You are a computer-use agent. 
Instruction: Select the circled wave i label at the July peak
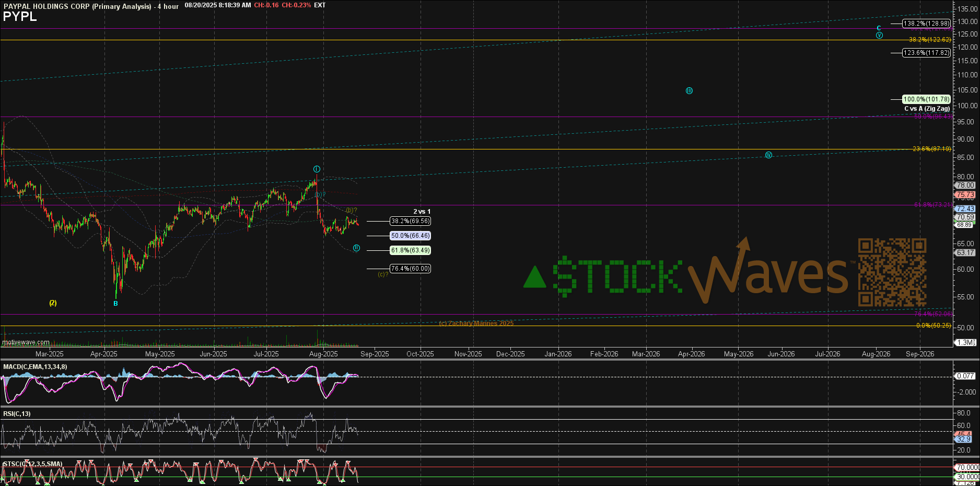pyautogui.click(x=317, y=169)
